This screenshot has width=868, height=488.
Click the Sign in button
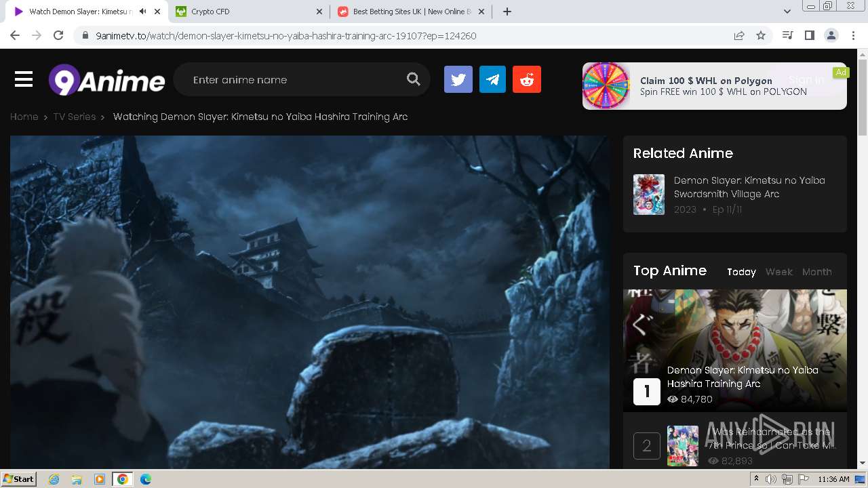point(806,80)
